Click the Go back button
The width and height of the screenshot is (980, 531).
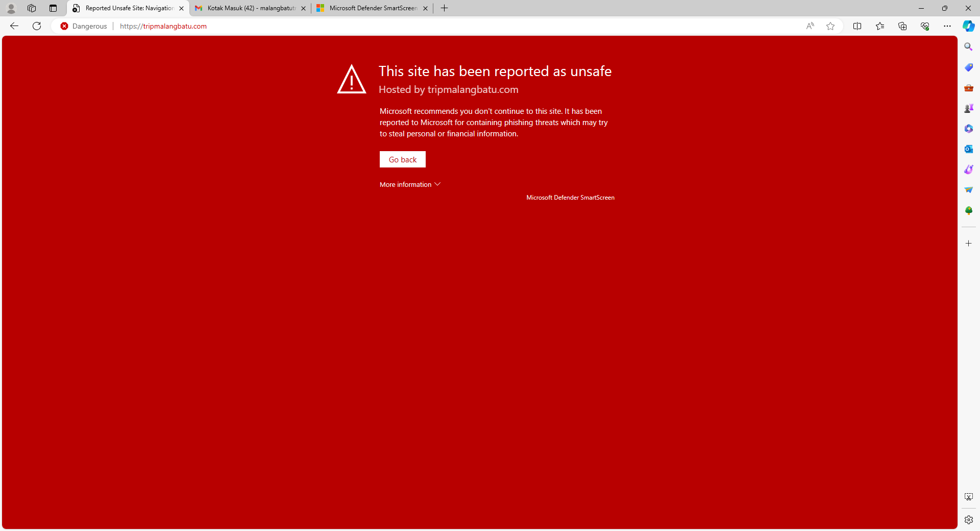tap(403, 159)
